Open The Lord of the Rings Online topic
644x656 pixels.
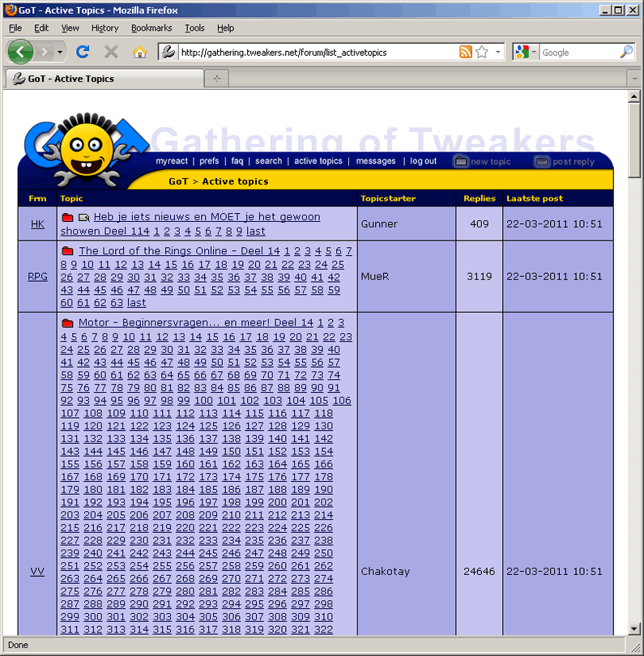(x=179, y=251)
